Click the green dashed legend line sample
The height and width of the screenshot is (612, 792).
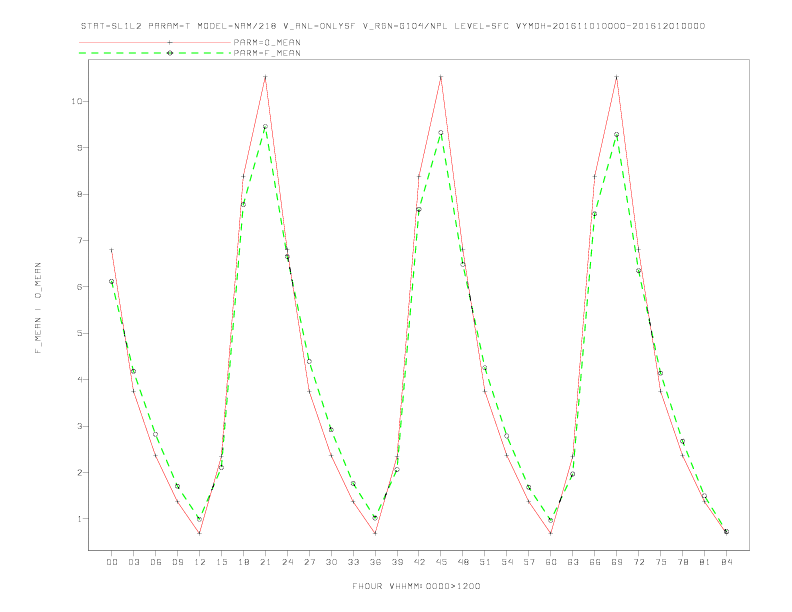tap(155, 53)
